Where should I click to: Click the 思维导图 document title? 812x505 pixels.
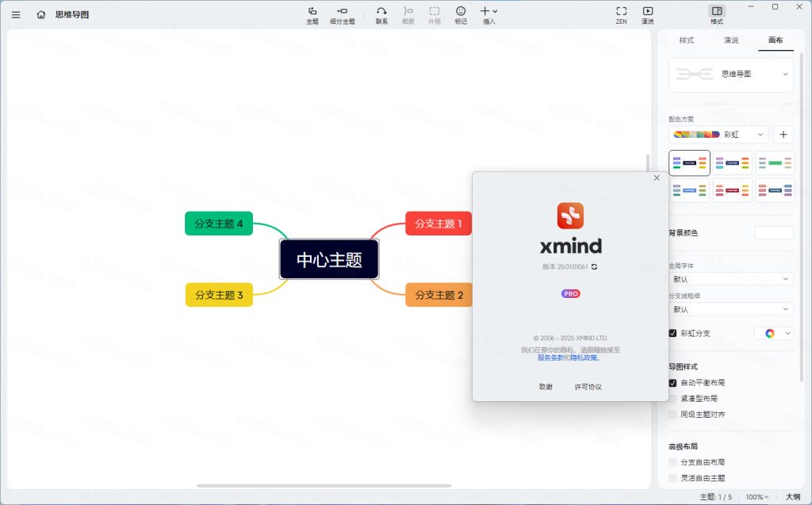coord(72,14)
